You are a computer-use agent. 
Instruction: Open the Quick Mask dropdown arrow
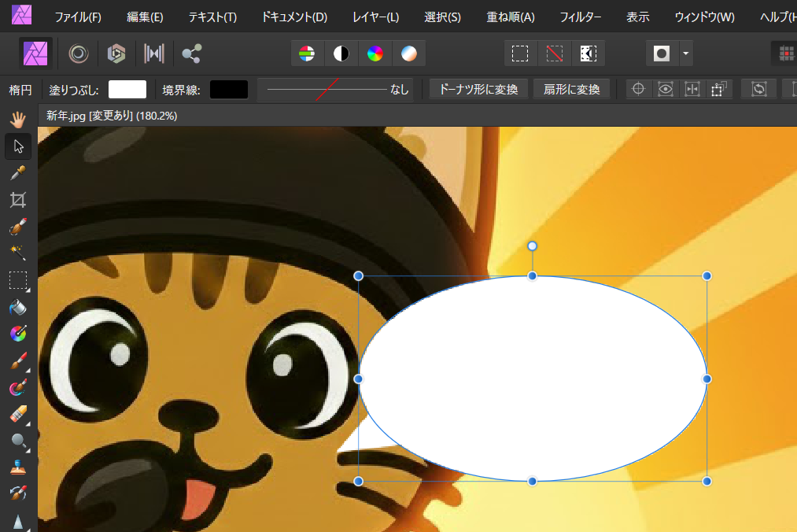click(685, 54)
